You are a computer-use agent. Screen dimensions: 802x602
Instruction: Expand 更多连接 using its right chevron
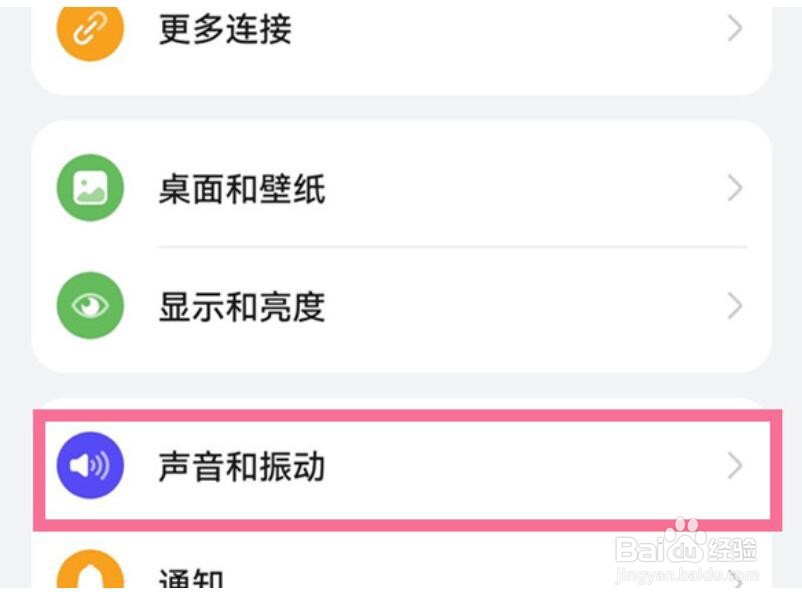[735, 29]
